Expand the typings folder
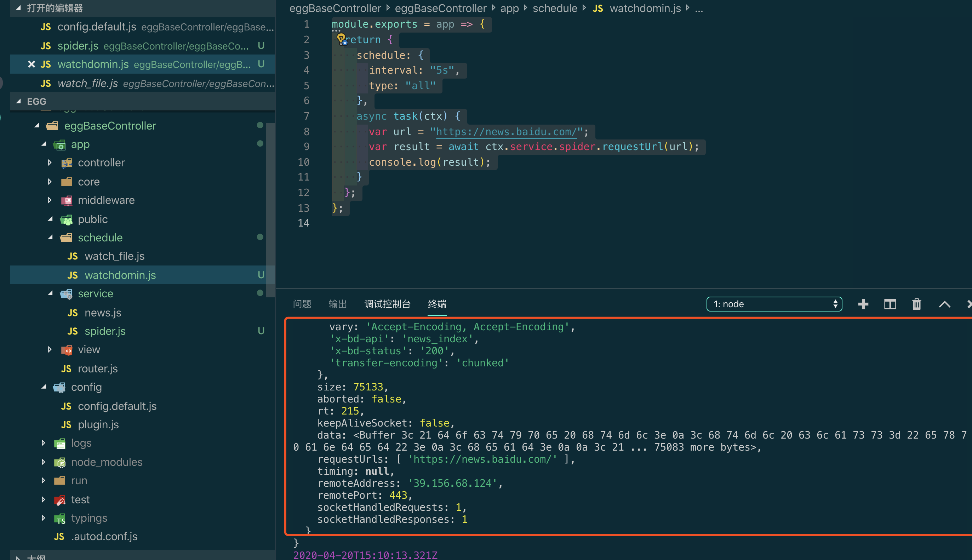Viewport: 972px width, 560px height. (x=43, y=518)
